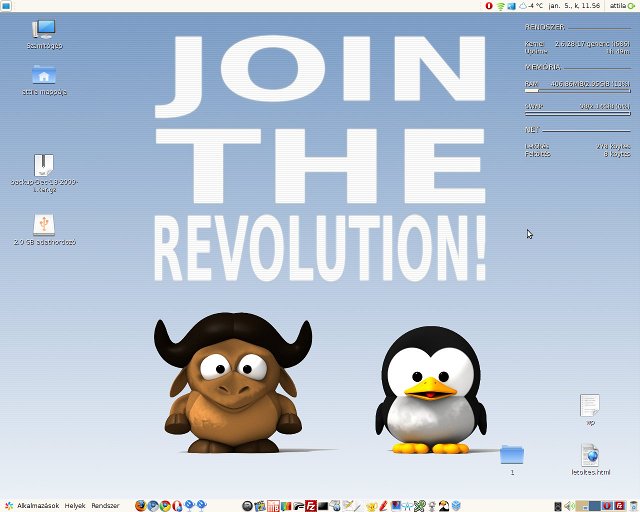Open the Számítógép desktop icon

coord(44,34)
